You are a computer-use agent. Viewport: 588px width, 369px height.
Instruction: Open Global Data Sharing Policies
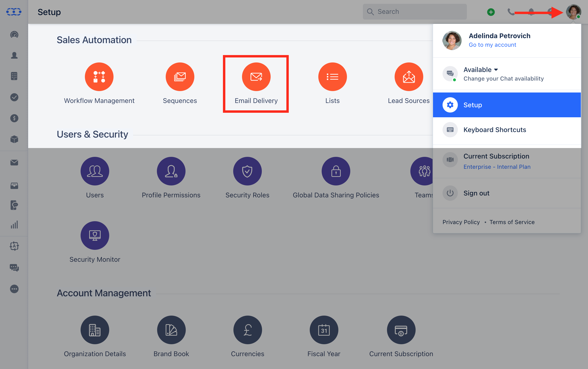pos(336,171)
